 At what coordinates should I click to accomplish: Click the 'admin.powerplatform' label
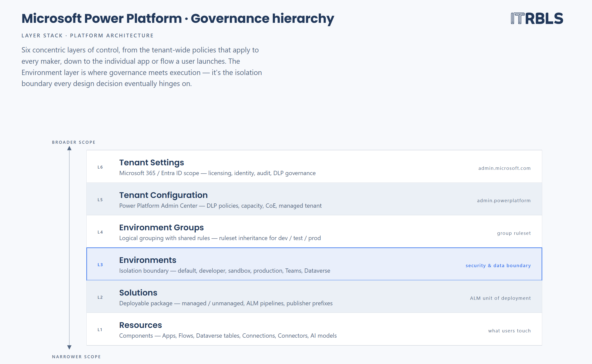point(504,200)
